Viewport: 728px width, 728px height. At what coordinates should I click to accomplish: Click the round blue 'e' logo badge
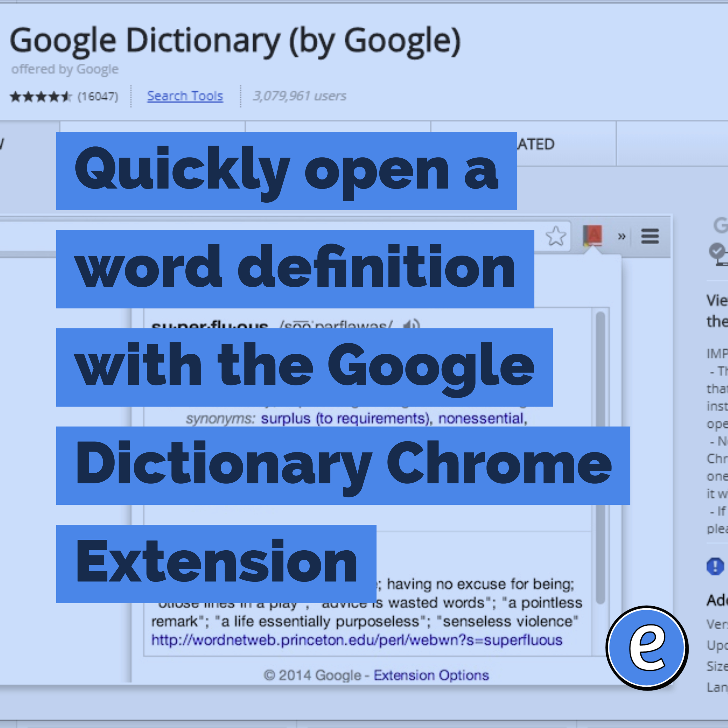647,648
